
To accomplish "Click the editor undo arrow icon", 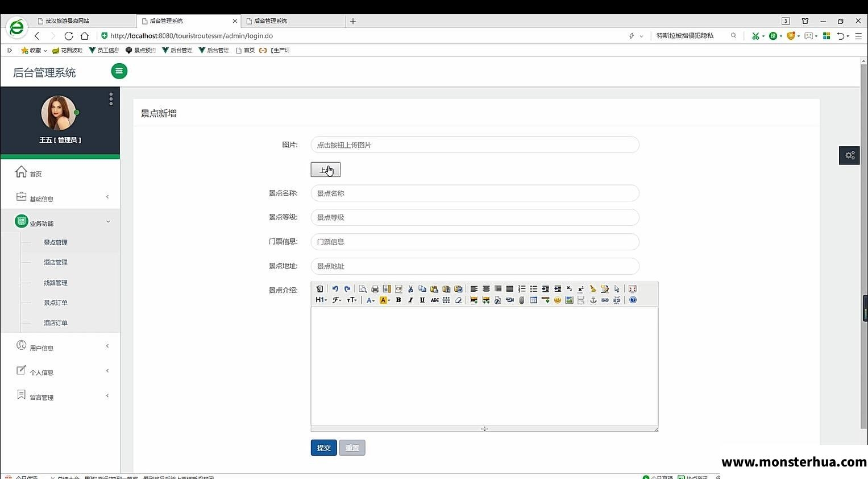I will pyautogui.click(x=335, y=289).
